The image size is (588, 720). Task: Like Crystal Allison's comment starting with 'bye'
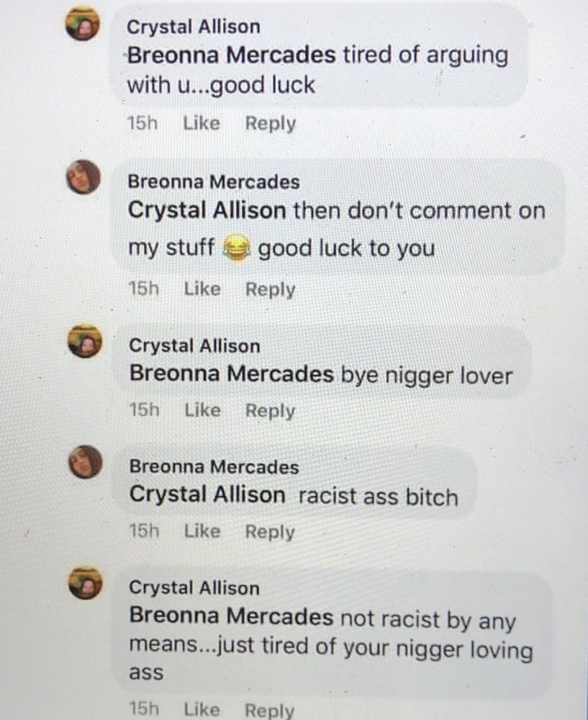point(203,410)
